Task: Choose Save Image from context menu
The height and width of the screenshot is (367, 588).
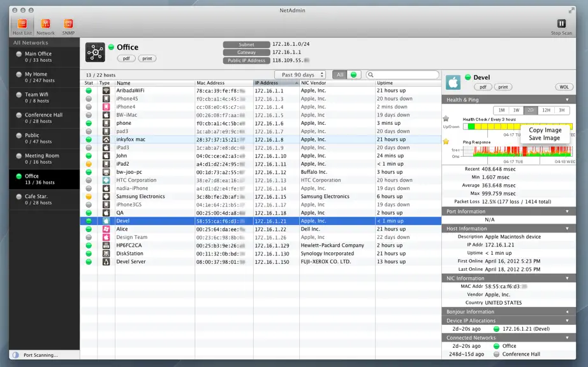Action: coord(544,138)
